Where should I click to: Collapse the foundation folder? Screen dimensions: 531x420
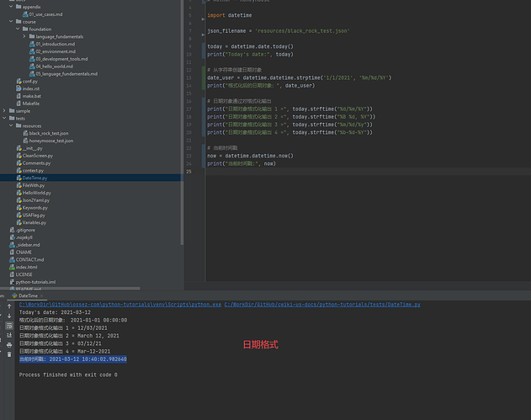click(18, 29)
